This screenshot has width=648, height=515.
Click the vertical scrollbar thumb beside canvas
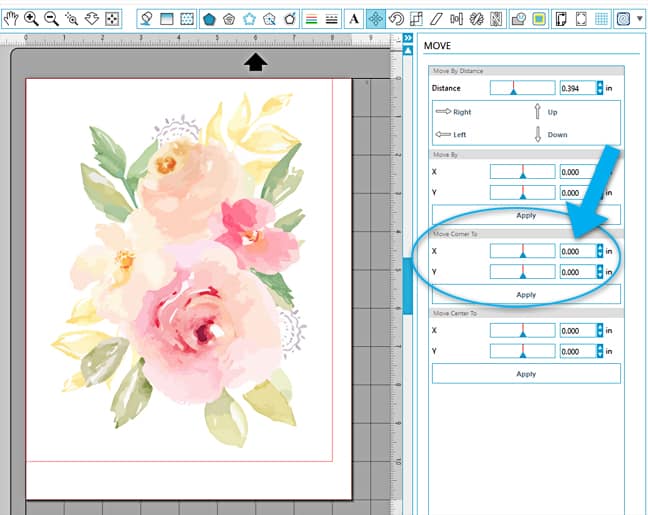click(408, 286)
